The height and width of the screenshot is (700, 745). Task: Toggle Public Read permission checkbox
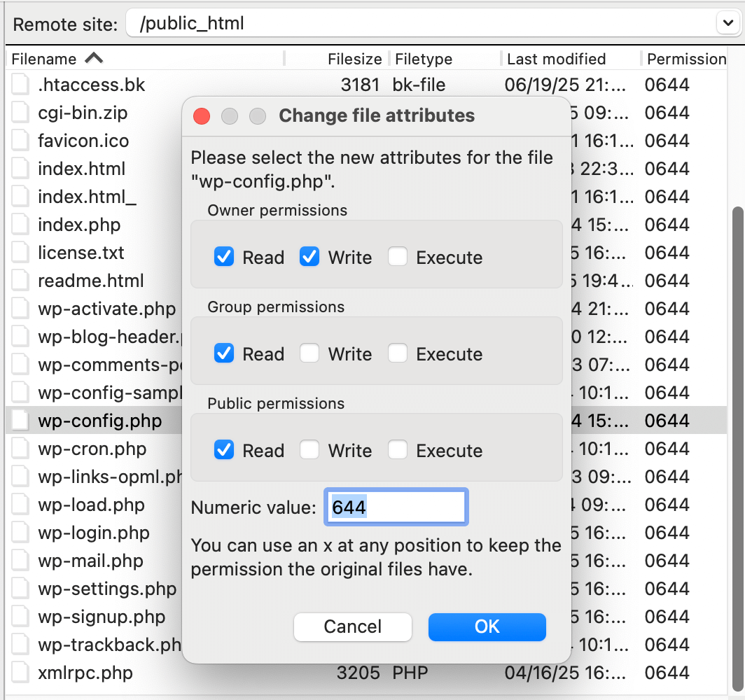(224, 449)
